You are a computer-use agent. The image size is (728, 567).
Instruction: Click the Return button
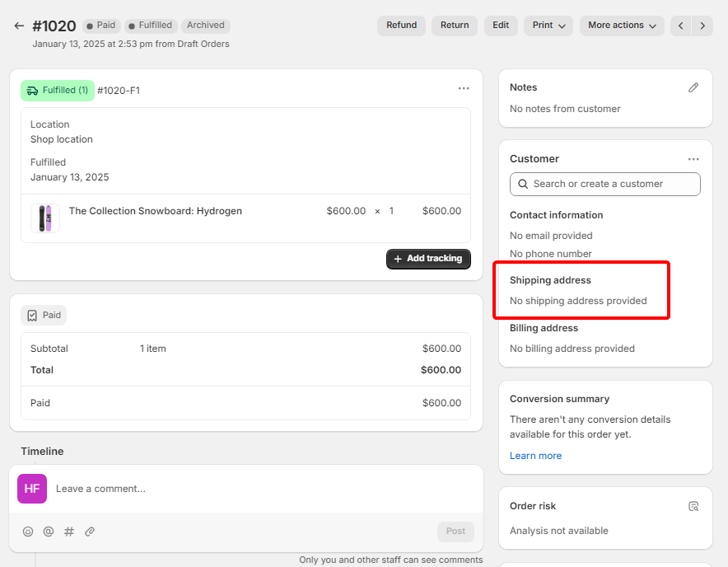tap(454, 26)
